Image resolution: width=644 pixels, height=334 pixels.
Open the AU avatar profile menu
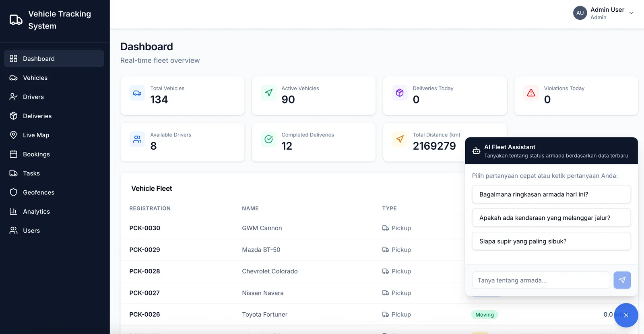coord(580,13)
